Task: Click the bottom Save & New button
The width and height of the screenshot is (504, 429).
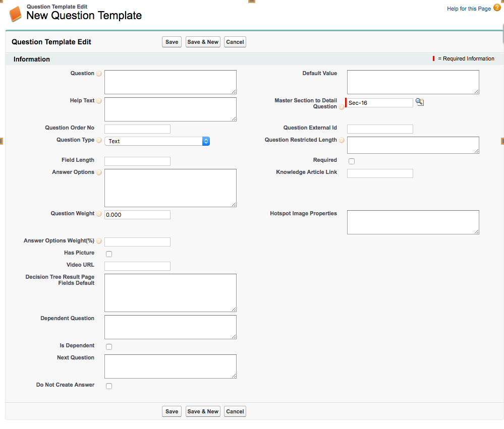Action: tap(203, 411)
